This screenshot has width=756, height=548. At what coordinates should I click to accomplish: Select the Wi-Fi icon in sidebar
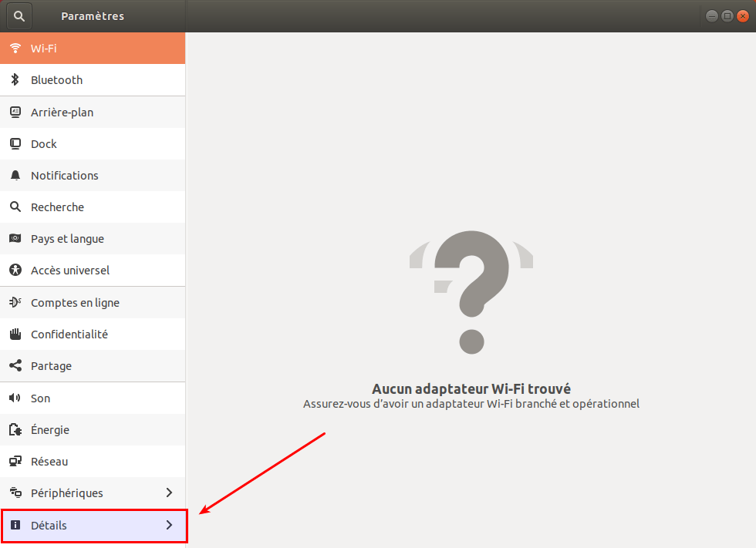[15, 49]
